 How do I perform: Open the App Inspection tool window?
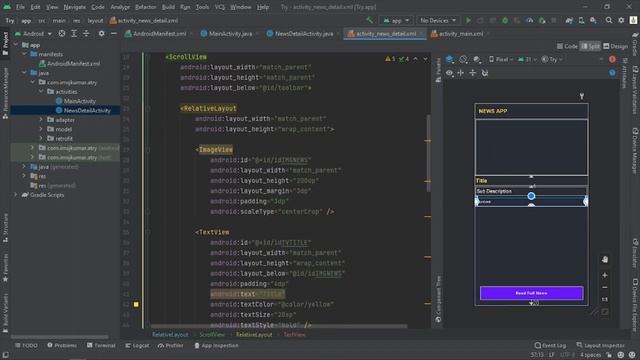(216, 345)
